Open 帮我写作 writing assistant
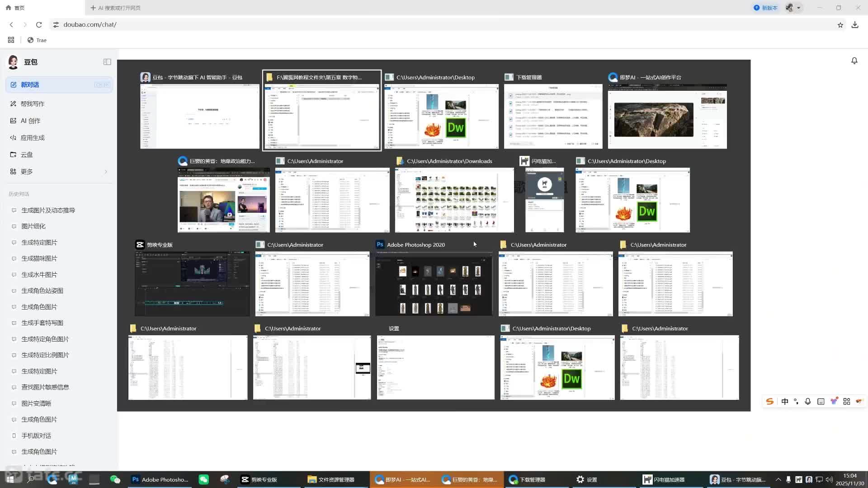 [33, 104]
